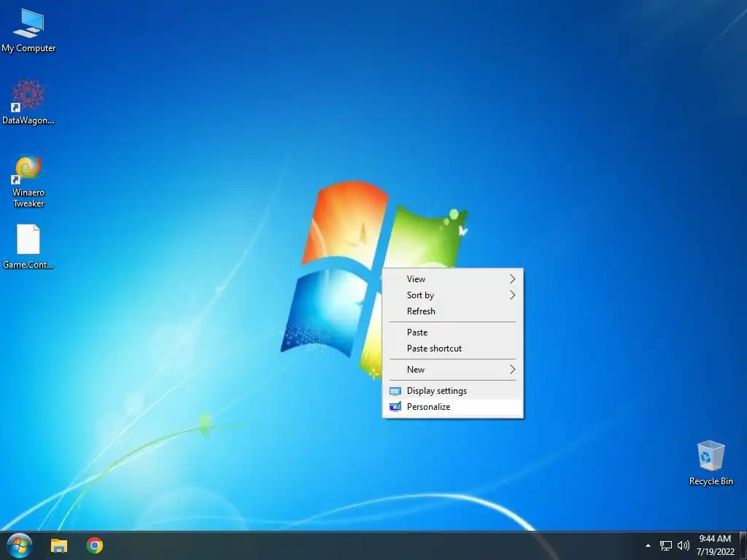Viewport: 747px width, 560px height.
Task: Open the View submenu
Action: pyautogui.click(x=452, y=279)
